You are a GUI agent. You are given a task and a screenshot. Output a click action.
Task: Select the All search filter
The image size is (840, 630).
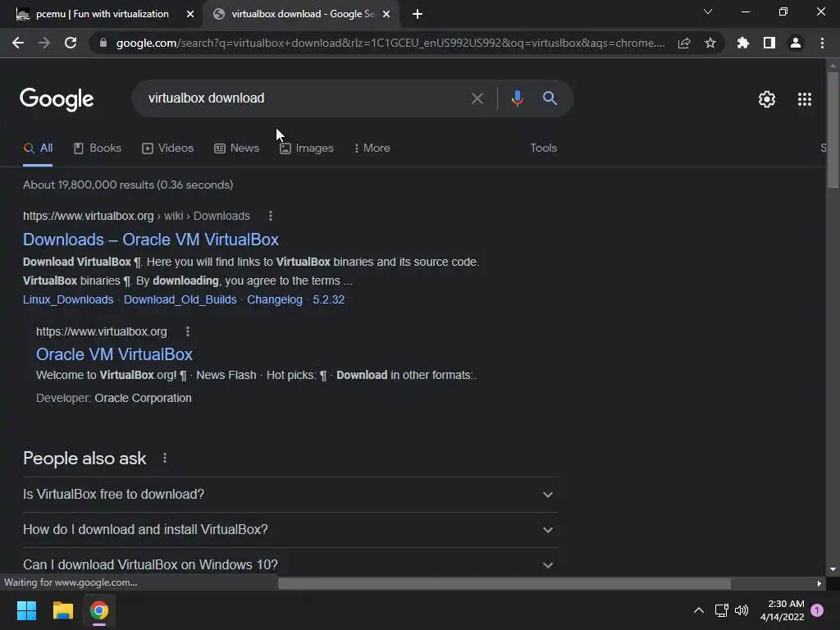(38, 148)
